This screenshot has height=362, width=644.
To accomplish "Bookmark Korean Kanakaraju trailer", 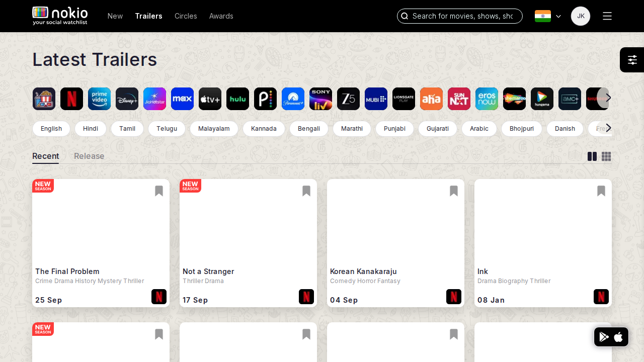I will pos(454,191).
